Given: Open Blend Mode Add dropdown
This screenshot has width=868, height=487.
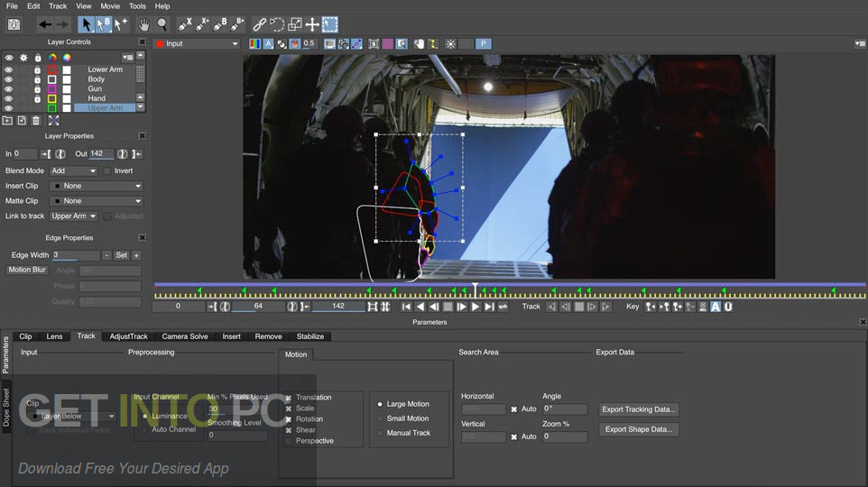Looking at the screenshot, I should point(74,171).
